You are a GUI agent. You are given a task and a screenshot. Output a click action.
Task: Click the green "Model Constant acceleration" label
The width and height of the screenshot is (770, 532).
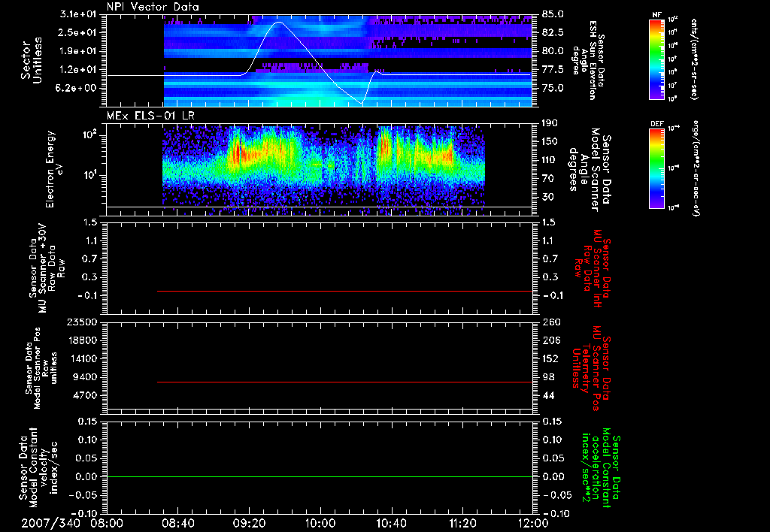(601, 469)
